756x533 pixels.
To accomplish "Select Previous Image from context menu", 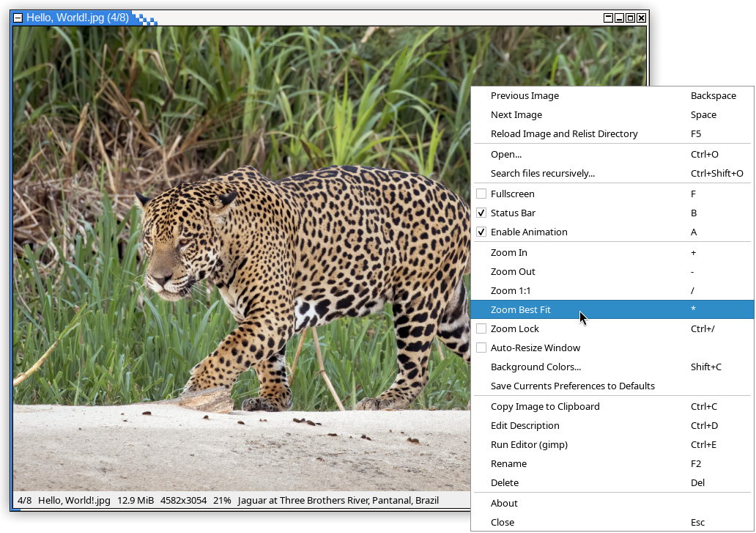I will (x=612, y=95).
